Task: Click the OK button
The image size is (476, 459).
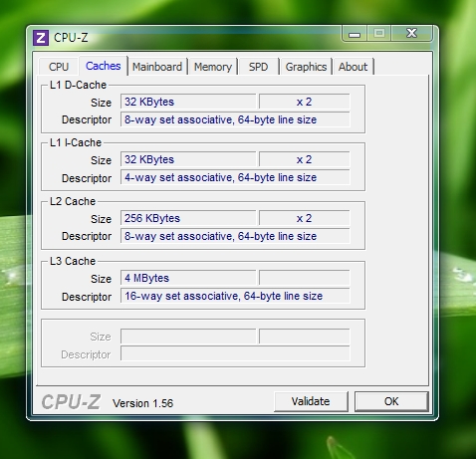Action: pyautogui.click(x=391, y=401)
